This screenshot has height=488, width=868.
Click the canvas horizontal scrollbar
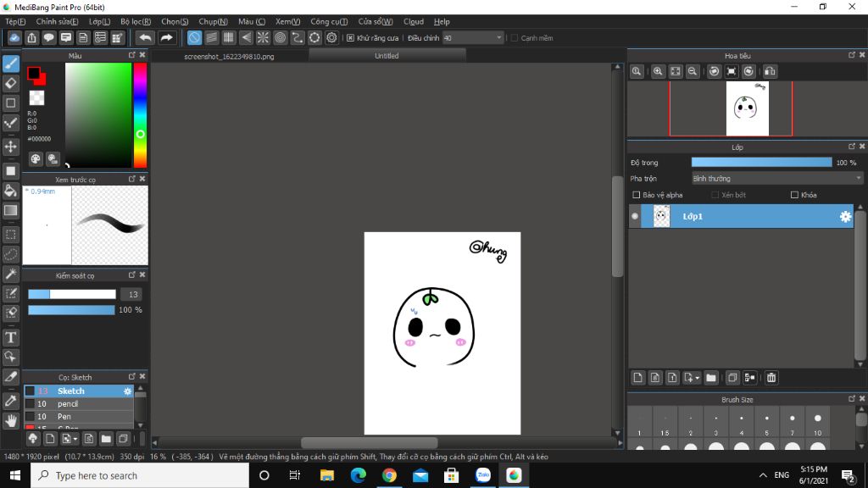pyautogui.click(x=370, y=442)
